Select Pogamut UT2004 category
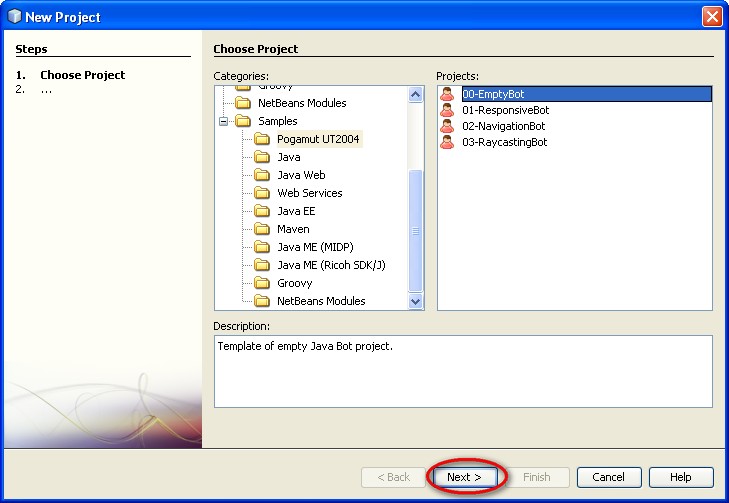This screenshot has width=729, height=503. coord(318,139)
